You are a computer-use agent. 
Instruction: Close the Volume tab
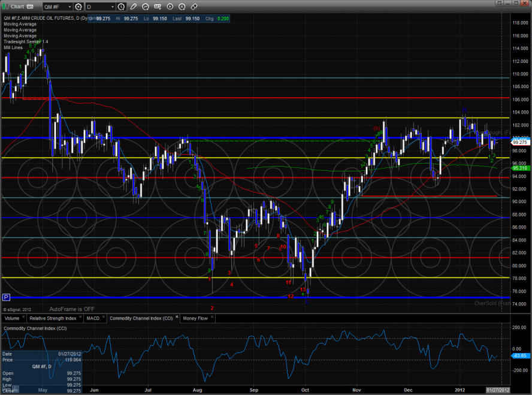click(23, 317)
